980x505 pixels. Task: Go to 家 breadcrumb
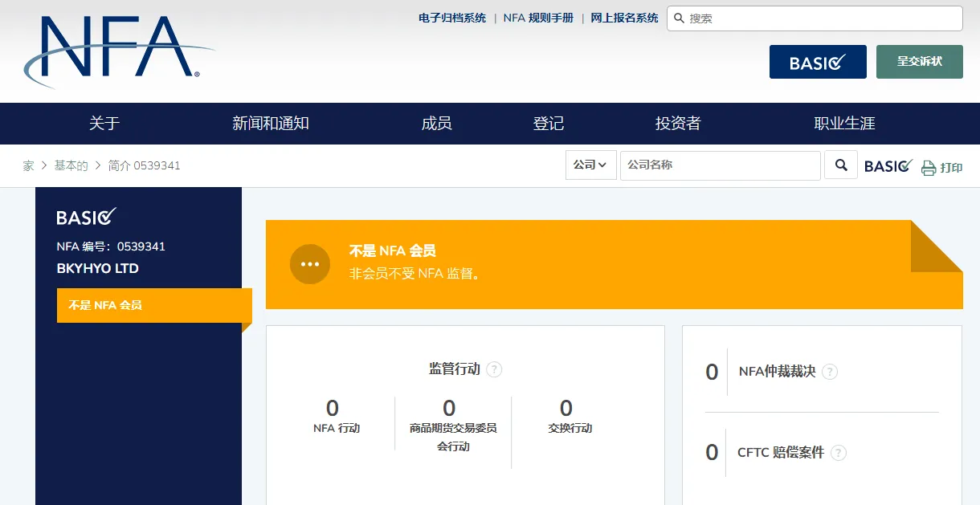pos(28,165)
